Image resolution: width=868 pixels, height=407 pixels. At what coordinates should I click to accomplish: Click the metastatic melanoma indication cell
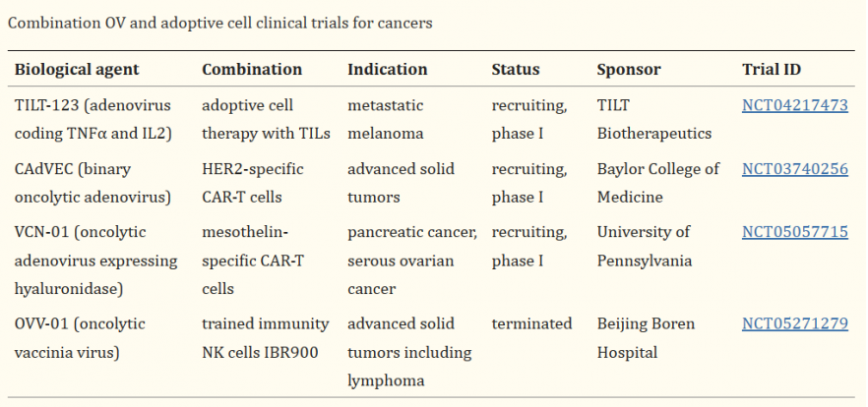386,119
